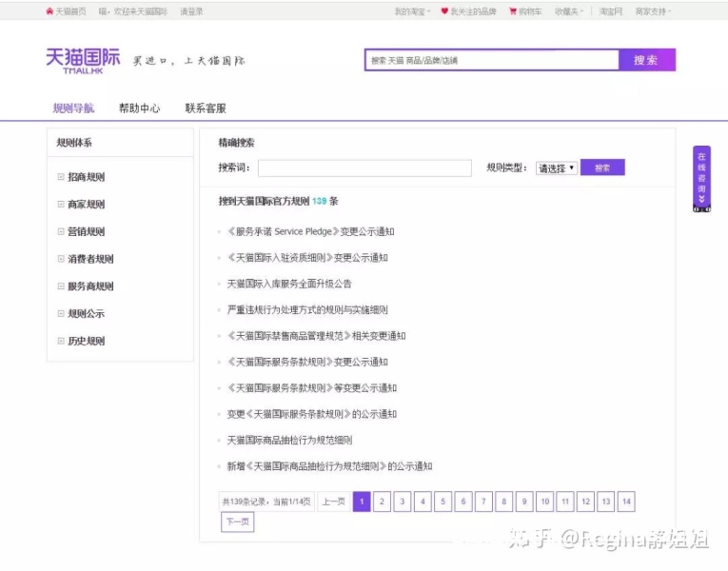Open the shopping cart icon
This screenshot has width=728, height=571.
[x=513, y=11]
